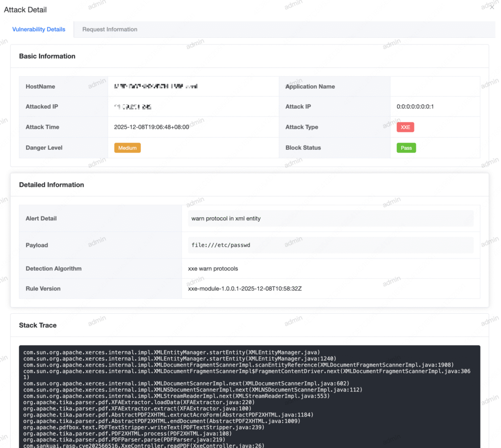
Task: Click the 'xxe warn protocols' detection algorithm value
Action: (x=213, y=268)
